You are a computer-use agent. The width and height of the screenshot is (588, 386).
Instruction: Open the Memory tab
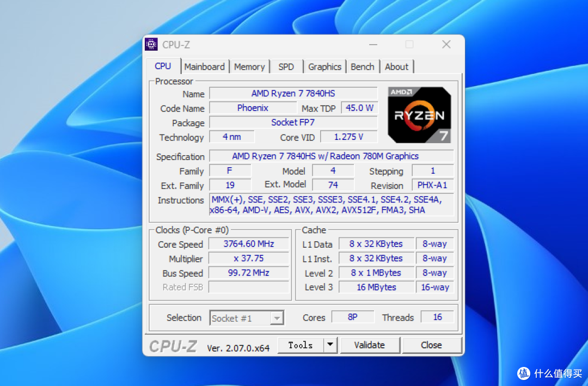coord(249,67)
